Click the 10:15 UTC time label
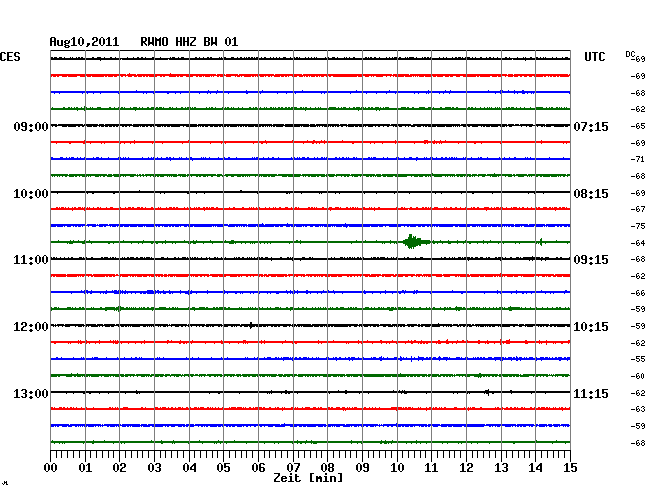 click(x=591, y=327)
